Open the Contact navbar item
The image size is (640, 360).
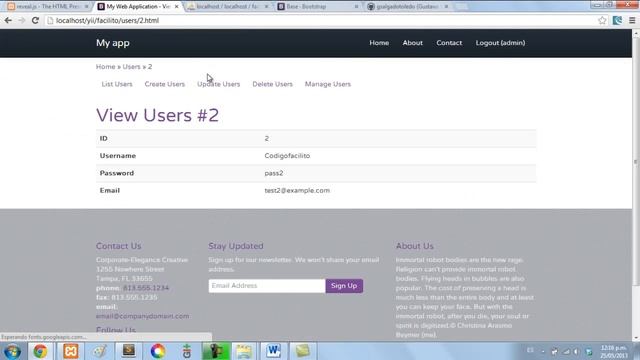tap(449, 43)
